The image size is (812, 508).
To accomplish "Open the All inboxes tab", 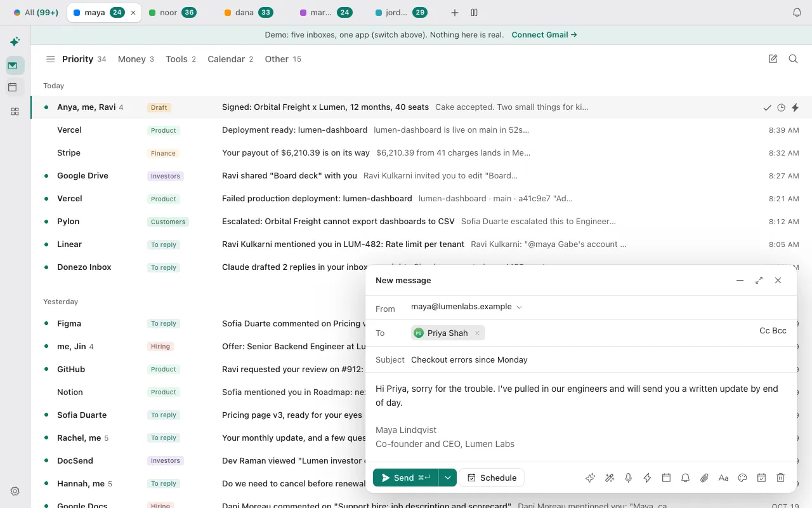I will (36, 13).
